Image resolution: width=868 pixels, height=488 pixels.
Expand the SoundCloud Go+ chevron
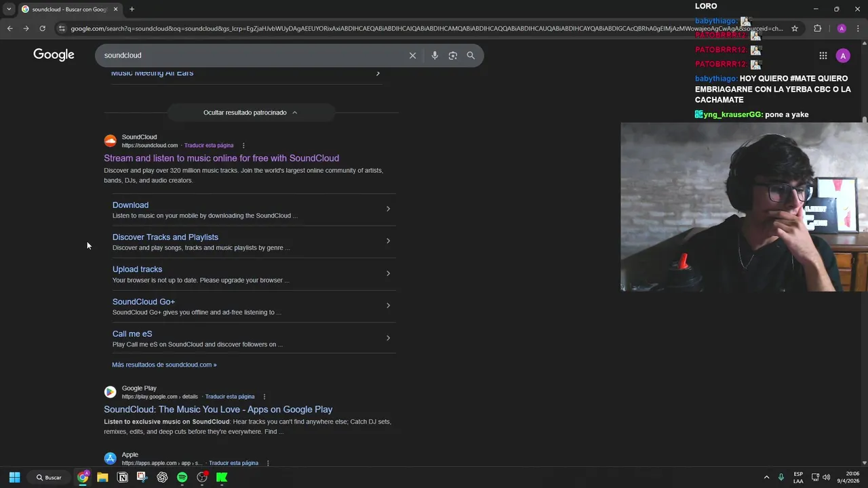[x=388, y=305]
